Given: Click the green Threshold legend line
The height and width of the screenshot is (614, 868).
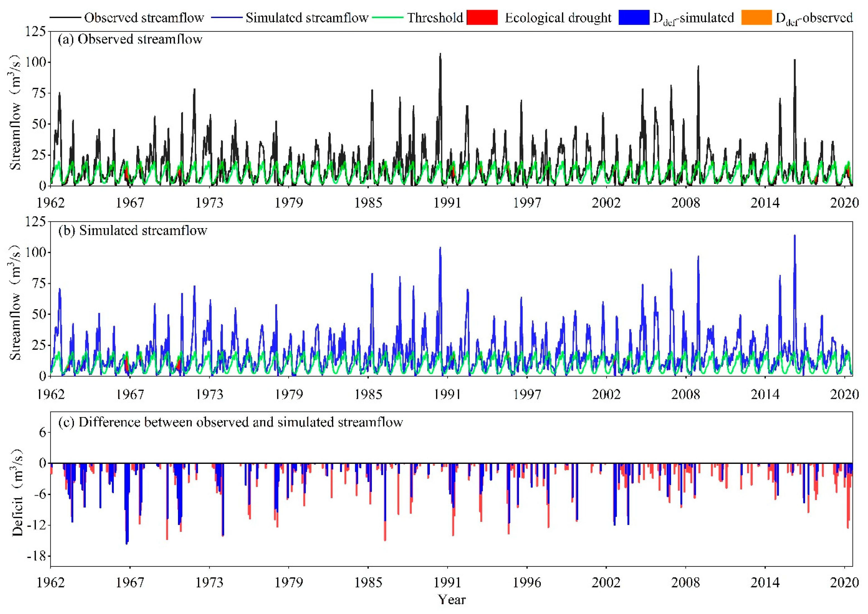Looking at the screenshot, I should (x=387, y=17).
